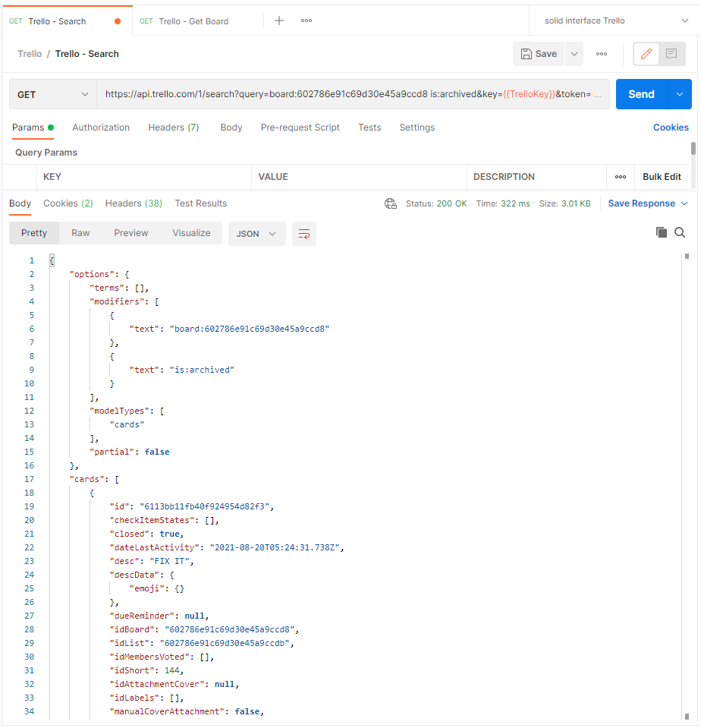
Task: Open the GET method dropdown
Action: click(x=53, y=94)
